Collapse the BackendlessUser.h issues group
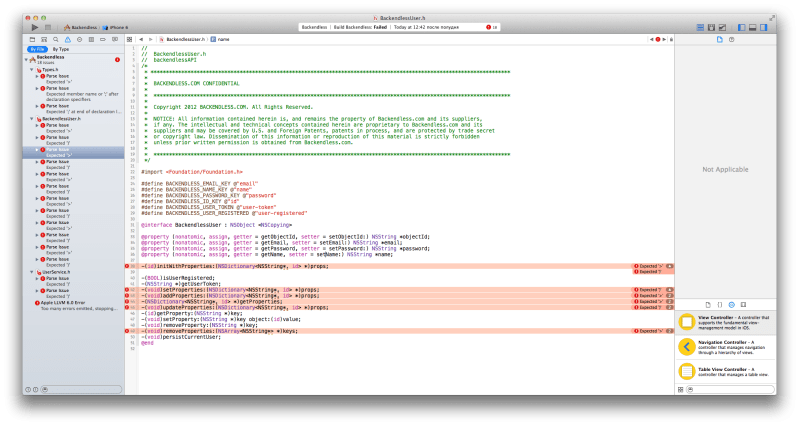 (32, 119)
